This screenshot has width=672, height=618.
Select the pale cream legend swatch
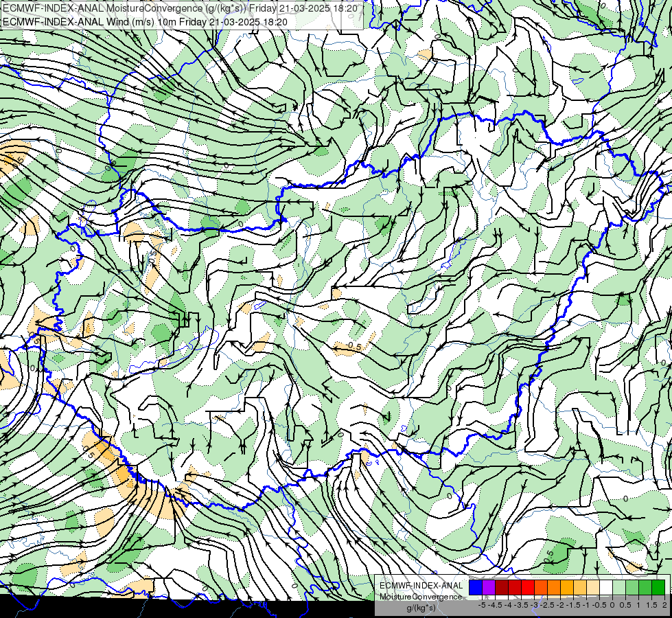[593, 588]
